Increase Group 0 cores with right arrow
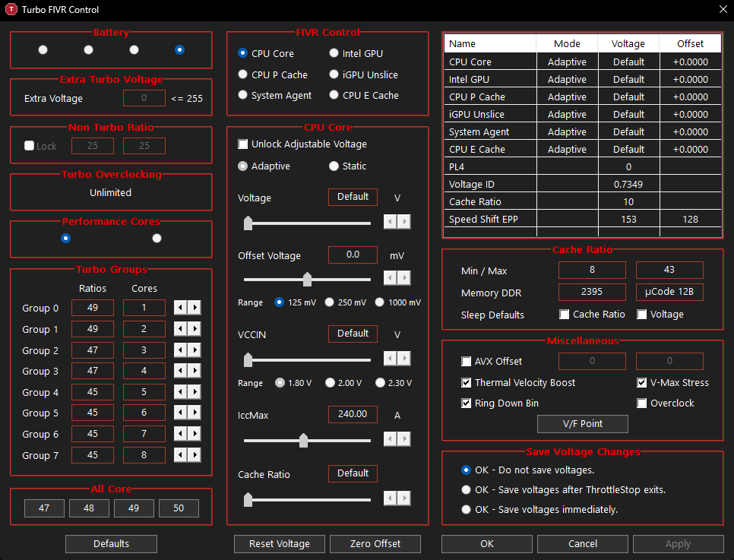Image resolution: width=734 pixels, height=560 pixels. [195, 308]
